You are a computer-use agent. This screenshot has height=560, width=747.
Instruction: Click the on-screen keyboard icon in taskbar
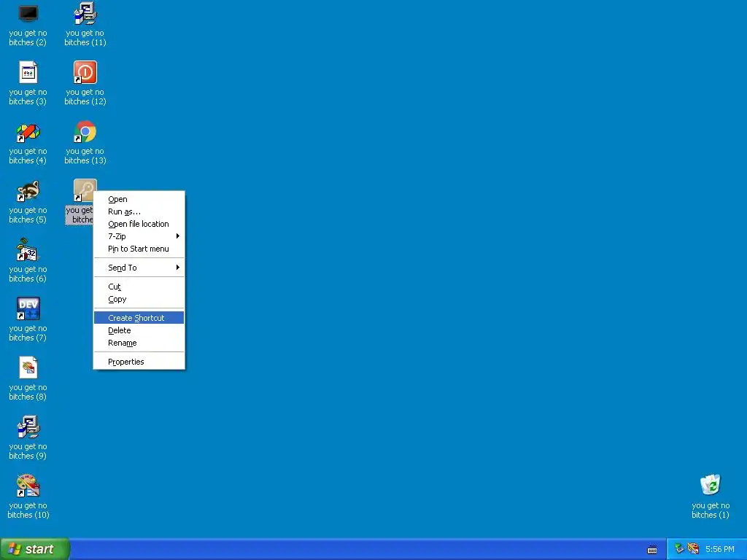click(x=652, y=550)
